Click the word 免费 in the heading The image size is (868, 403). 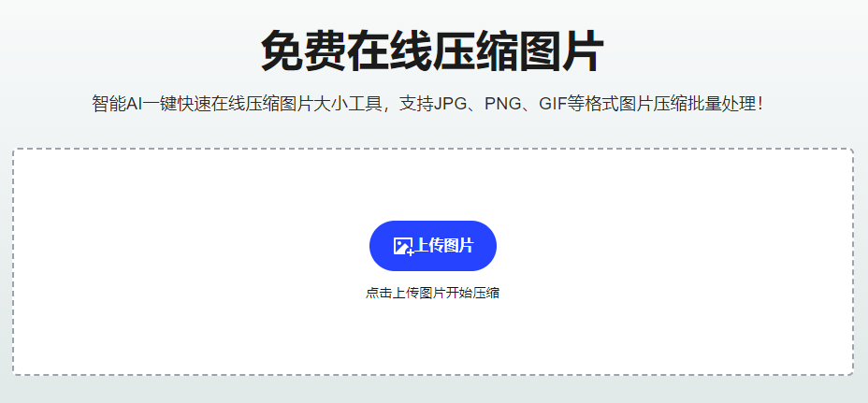coord(303,50)
